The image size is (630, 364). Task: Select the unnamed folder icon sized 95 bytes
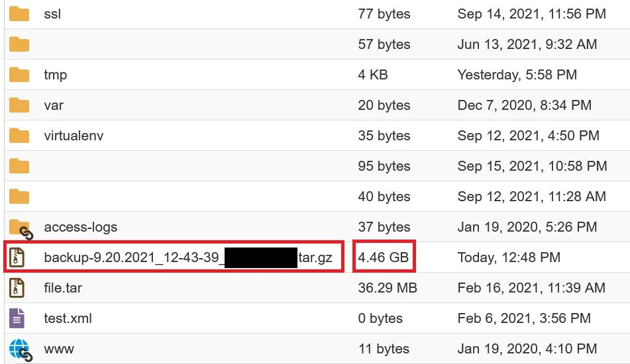[x=19, y=166]
